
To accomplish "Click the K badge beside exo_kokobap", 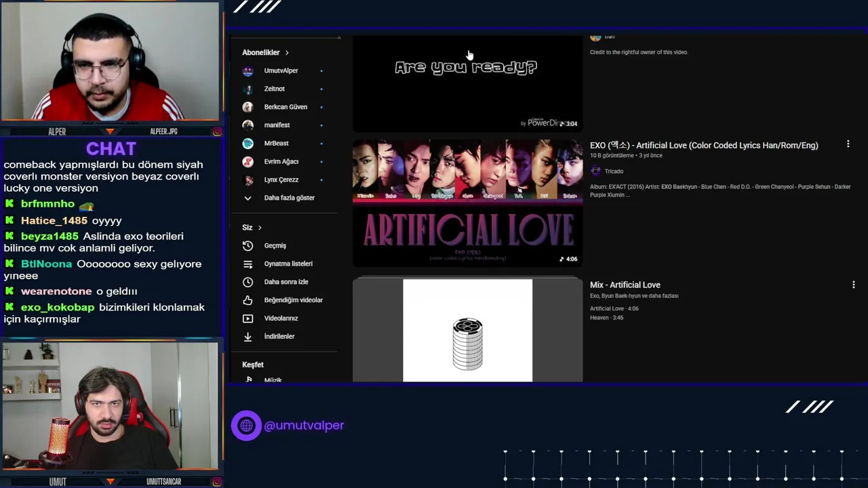I will [9, 307].
